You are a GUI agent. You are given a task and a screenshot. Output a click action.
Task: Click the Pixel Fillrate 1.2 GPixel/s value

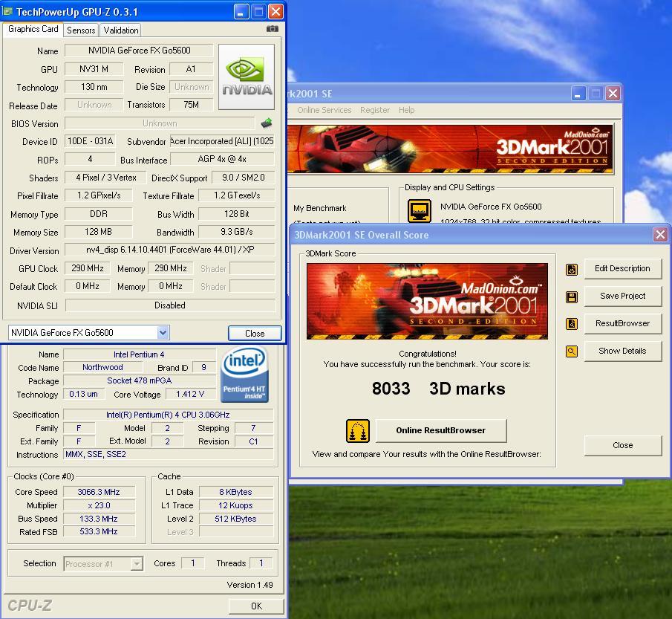coord(99,195)
